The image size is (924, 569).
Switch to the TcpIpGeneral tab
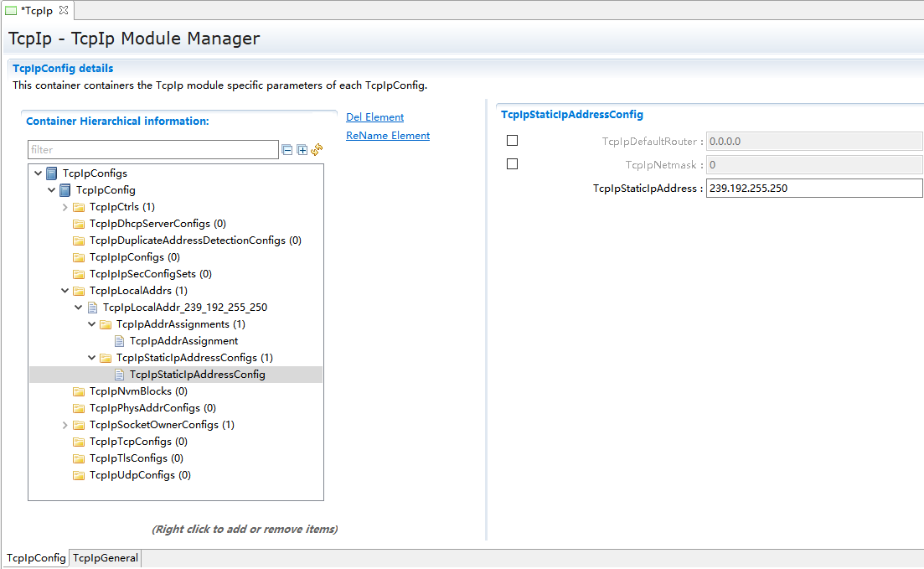click(x=105, y=558)
